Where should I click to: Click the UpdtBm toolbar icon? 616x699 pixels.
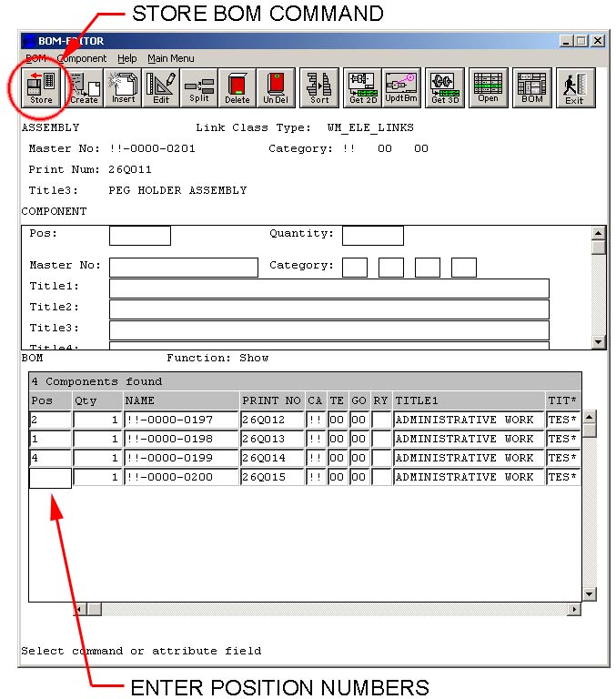[x=401, y=87]
